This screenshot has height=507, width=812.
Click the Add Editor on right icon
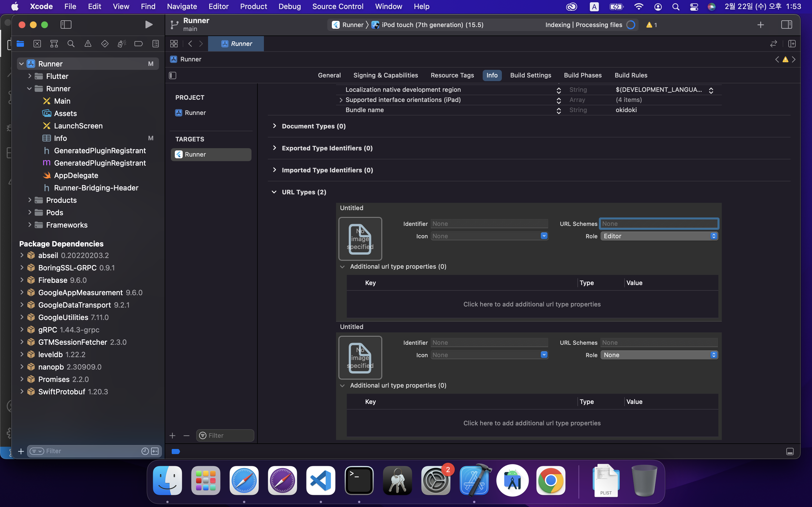[792, 44]
